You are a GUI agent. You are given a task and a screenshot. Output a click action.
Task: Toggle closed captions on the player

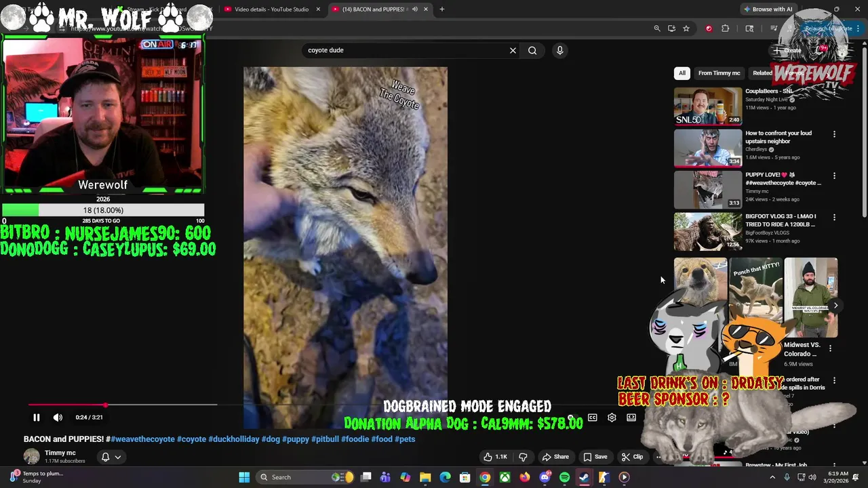pyautogui.click(x=592, y=418)
